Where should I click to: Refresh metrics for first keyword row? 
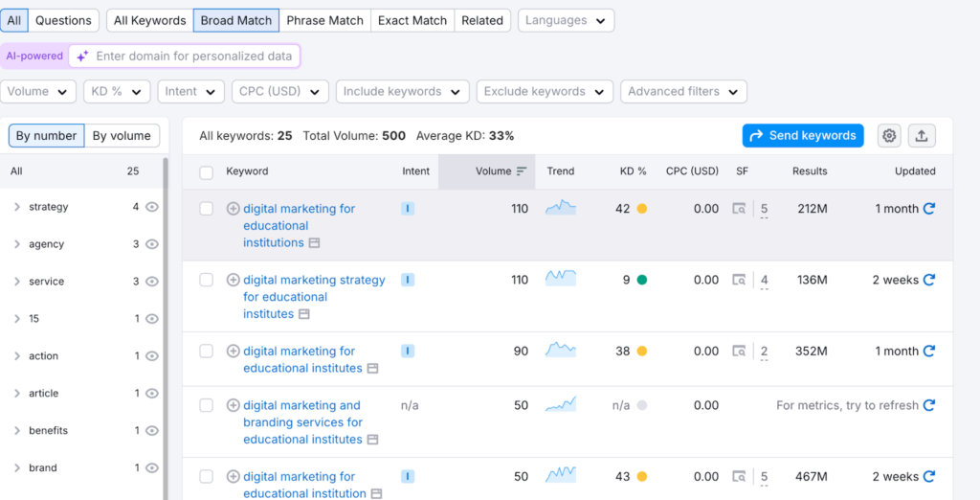(x=928, y=209)
